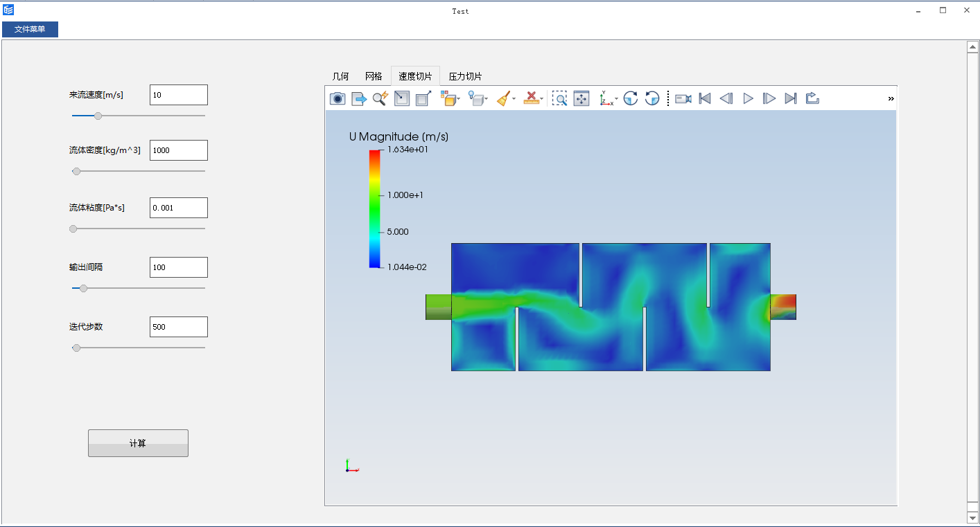
Task: Switch to the 网格 tab
Action: point(374,76)
